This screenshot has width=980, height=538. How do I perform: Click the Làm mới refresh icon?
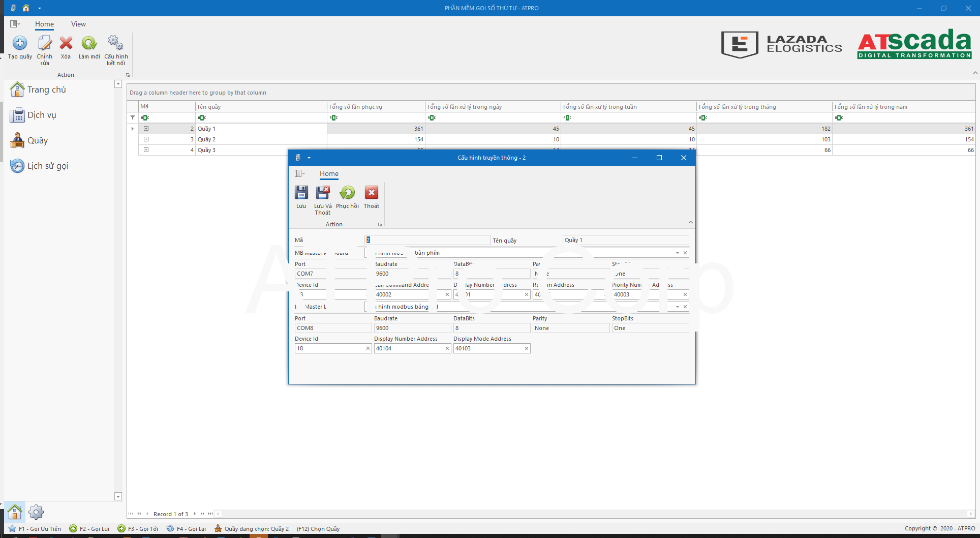pos(89,43)
